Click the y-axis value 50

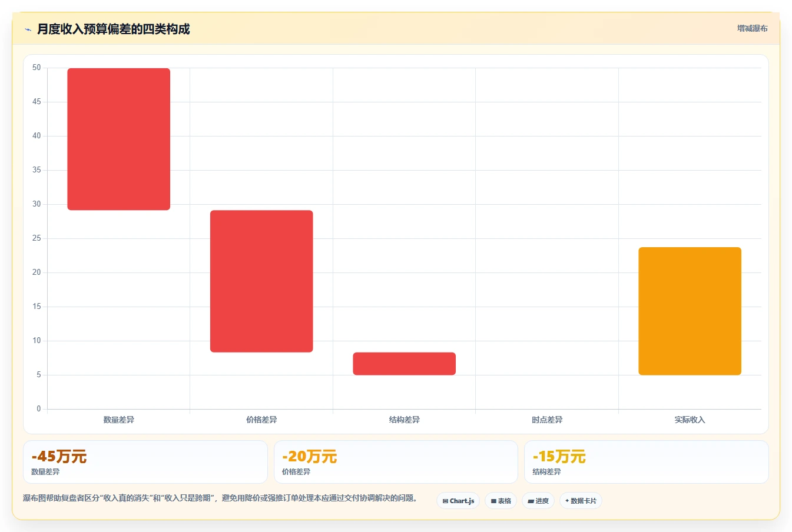click(x=37, y=68)
